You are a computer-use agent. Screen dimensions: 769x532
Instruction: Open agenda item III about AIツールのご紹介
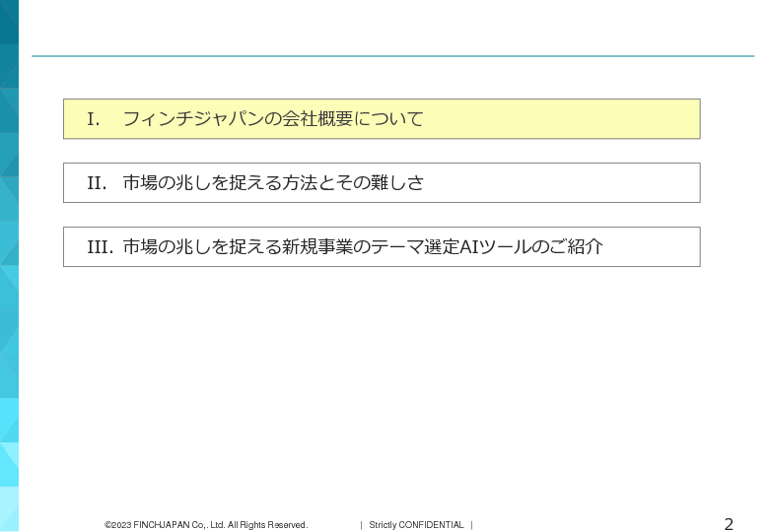click(382, 247)
